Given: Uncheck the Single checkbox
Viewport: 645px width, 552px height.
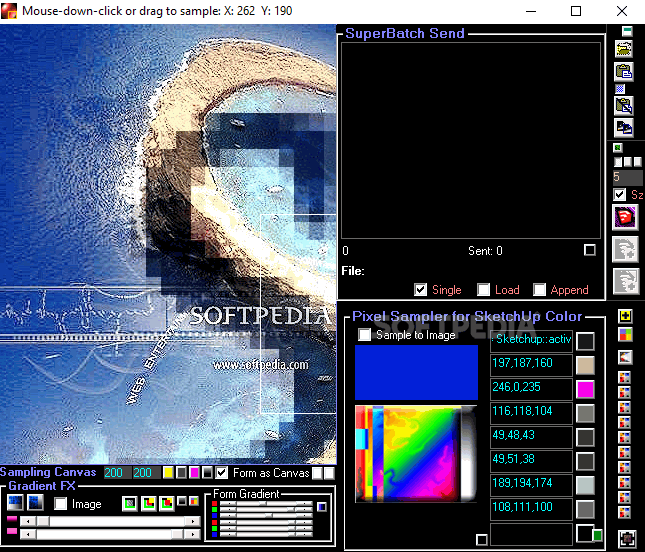Looking at the screenshot, I should tap(420, 290).
